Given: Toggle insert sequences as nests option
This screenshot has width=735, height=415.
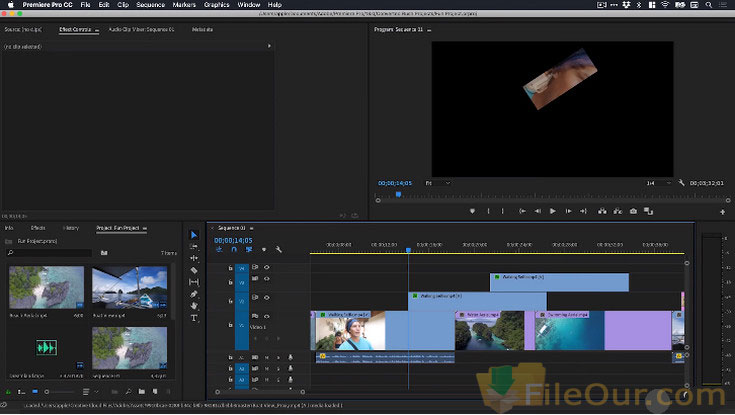Looking at the screenshot, I should click(x=219, y=249).
